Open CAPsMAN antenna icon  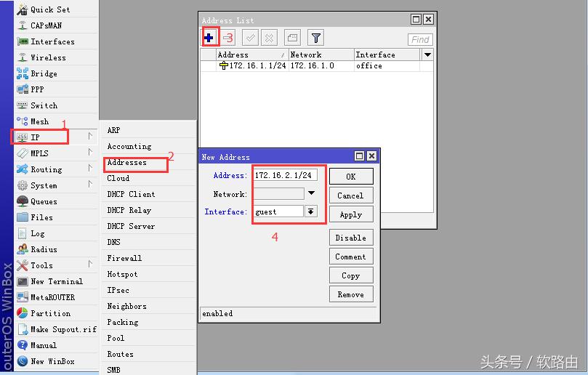(x=22, y=25)
